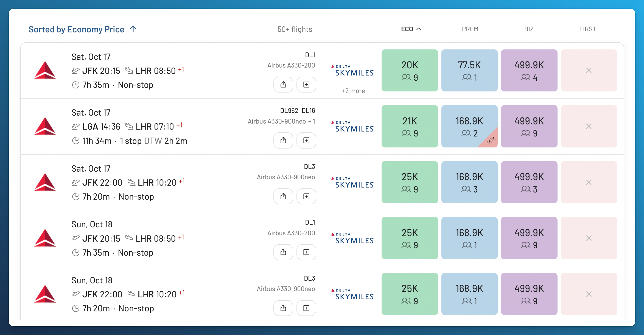Image resolution: width=644 pixels, height=335 pixels.
Task: Select 77.5K premium fare on Sat DL1
Action: pyautogui.click(x=469, y=70)
